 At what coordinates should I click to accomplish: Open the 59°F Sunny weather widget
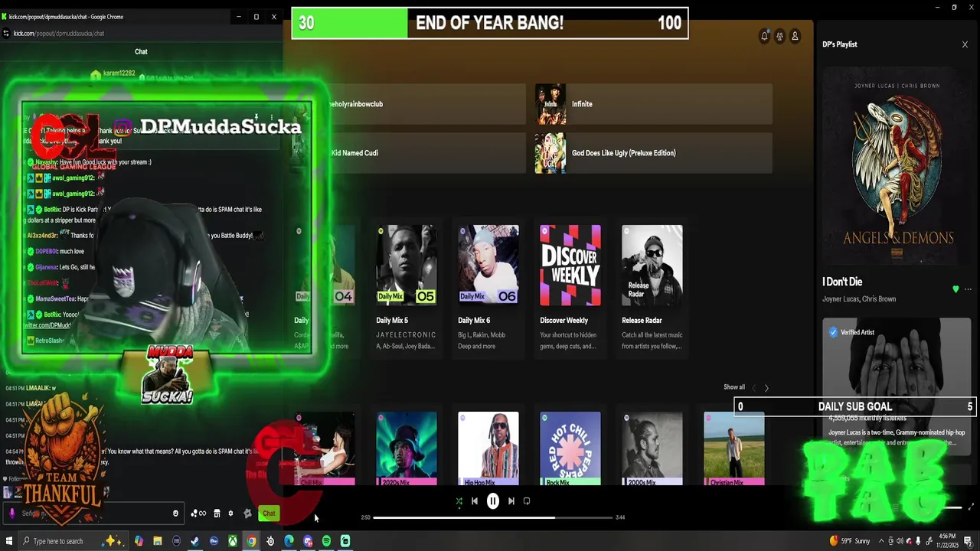click(x=850, y=541)
